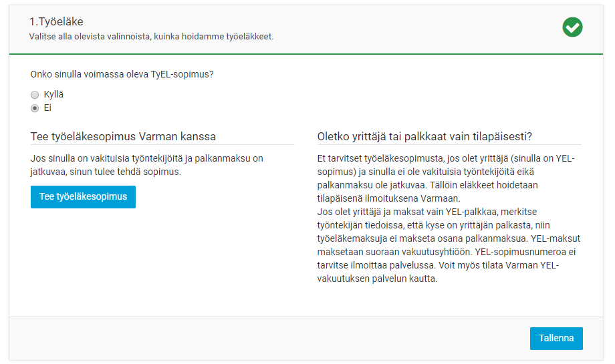Click the paragraph about vakituisia työntekijöitä ja palkanmaksu

click(147, 165)
